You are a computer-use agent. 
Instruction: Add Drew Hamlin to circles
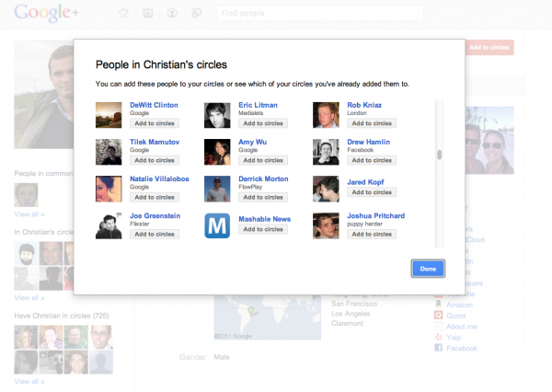tap(372, 160)
